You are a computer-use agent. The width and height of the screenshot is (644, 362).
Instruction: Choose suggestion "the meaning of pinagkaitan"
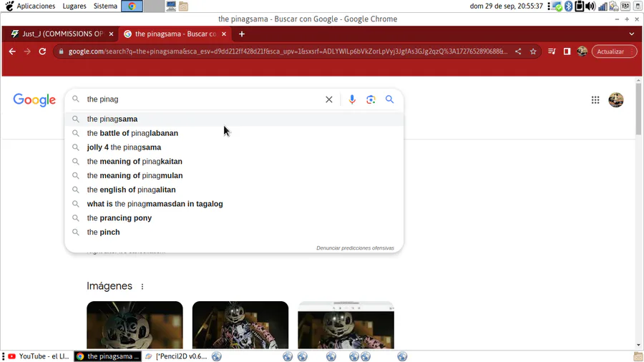tap(234, 161)
